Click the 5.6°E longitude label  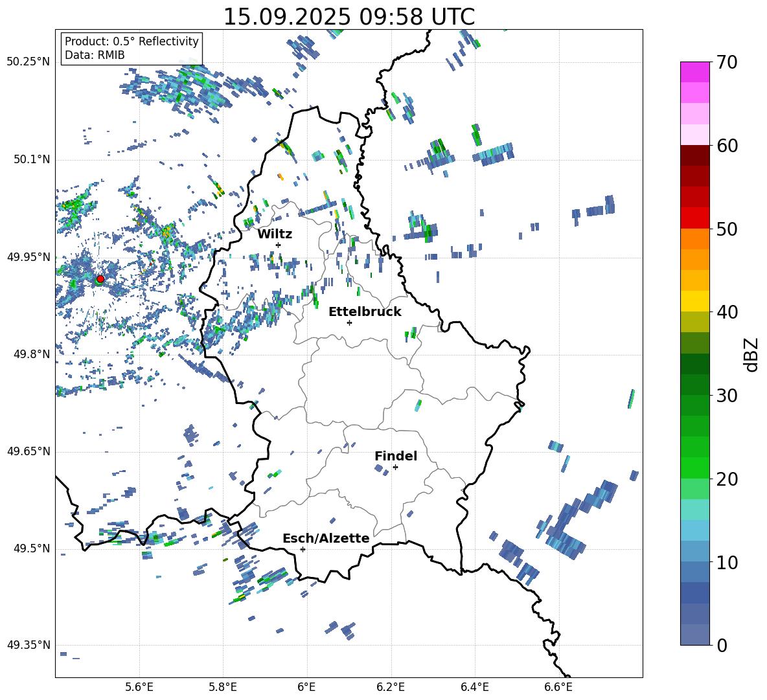tap(139, 687)
